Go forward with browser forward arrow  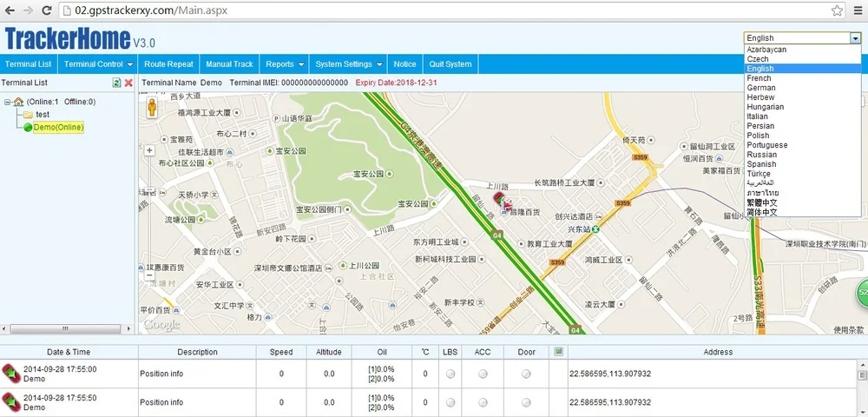click(29, 10)
